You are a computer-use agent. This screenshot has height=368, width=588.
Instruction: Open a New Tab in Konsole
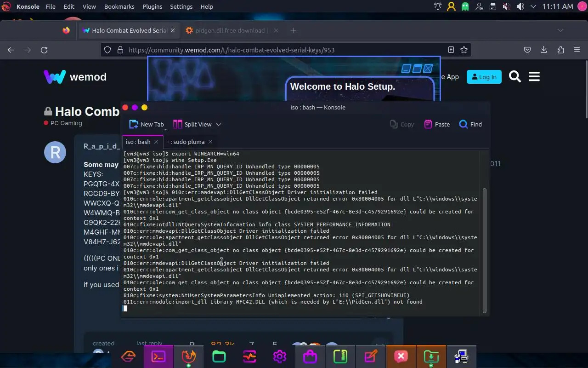tap(147, 124)
